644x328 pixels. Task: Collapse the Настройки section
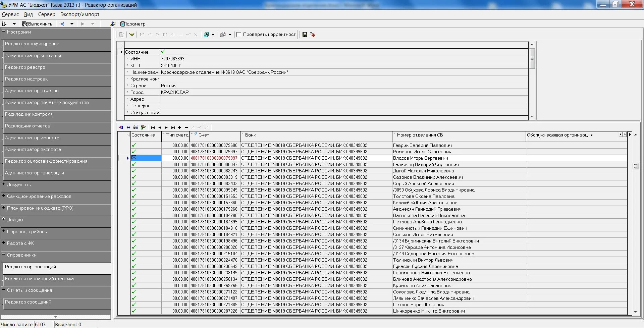click(x=4, y=32)
